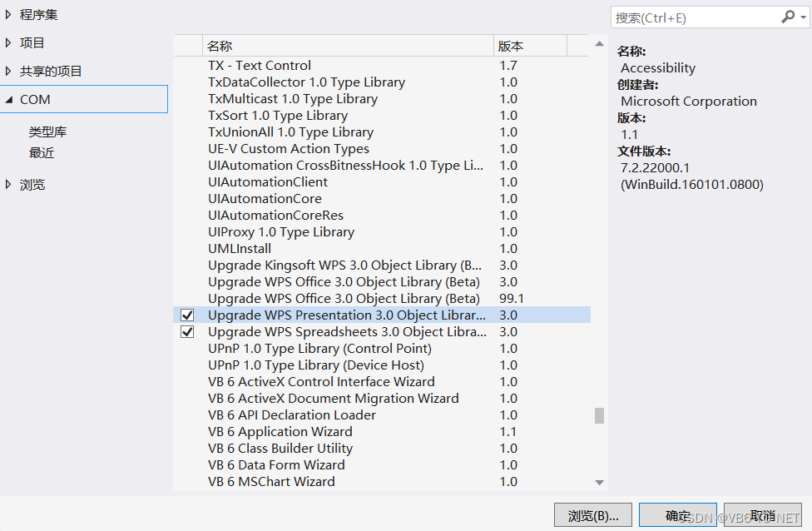Select TxDataCollector 1.0 Type Library row
The height and width of the screenshot is (531, 812).
[382, 82]
